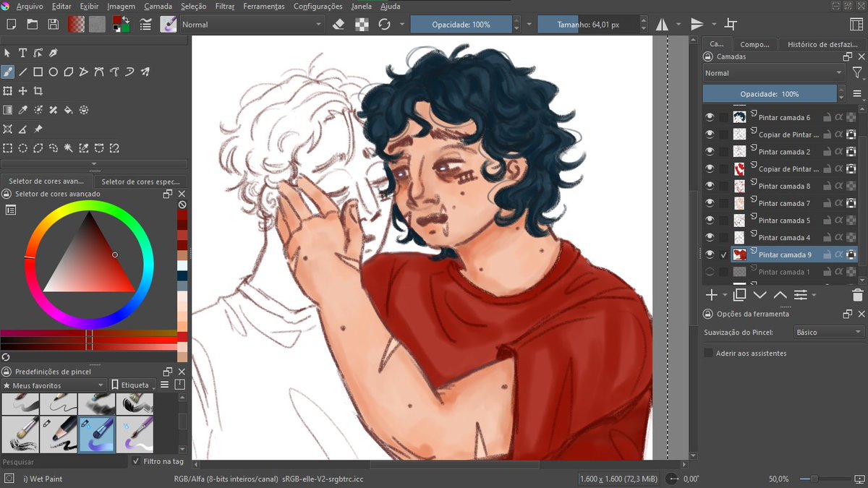Viewport: 868px width, 488px height.
Task: Add a new layer with plus button
Action: [712, 295]
